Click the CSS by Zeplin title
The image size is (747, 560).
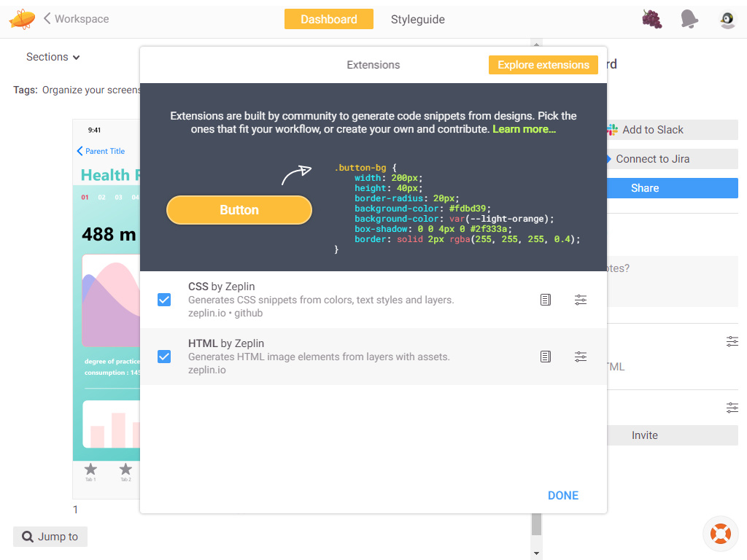coord(222,286)
